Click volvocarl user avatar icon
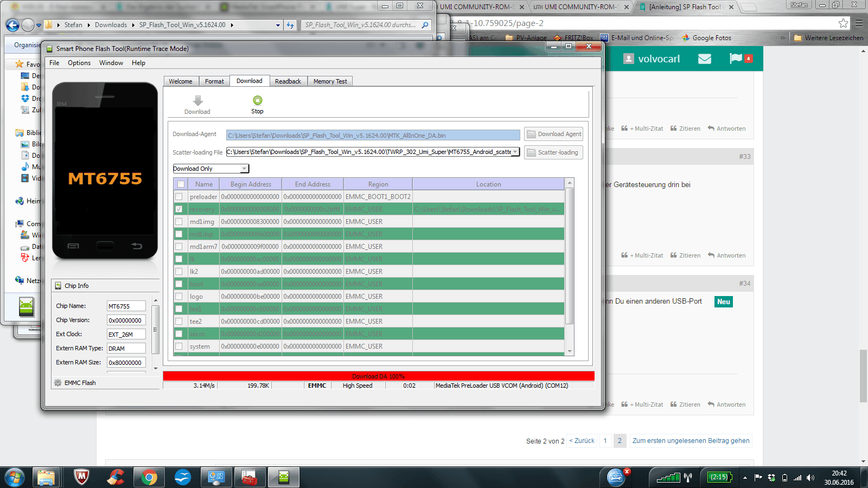Viewport: 868px width, 488px height. [628, 59]
